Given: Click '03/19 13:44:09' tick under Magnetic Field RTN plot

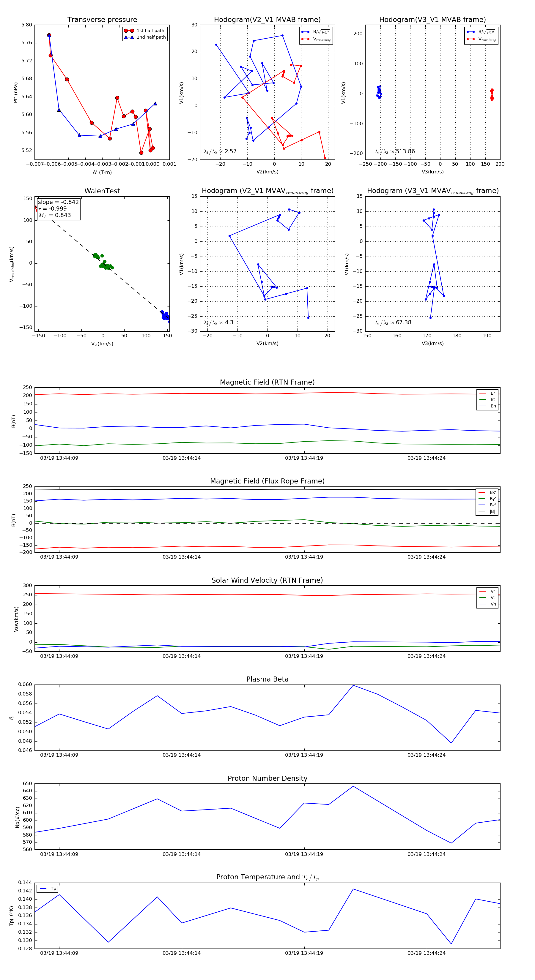Looking at the screenshot, I should [59, 458].
